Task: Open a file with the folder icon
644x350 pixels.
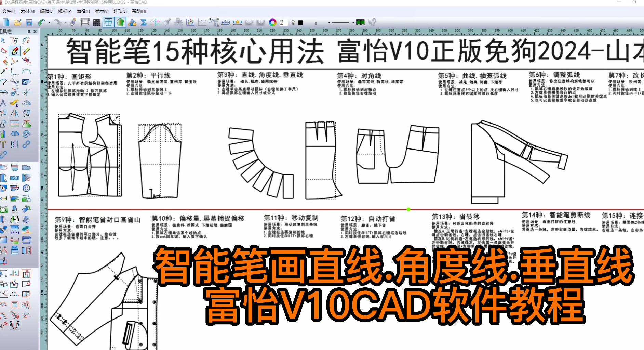Action: (17, 22)
